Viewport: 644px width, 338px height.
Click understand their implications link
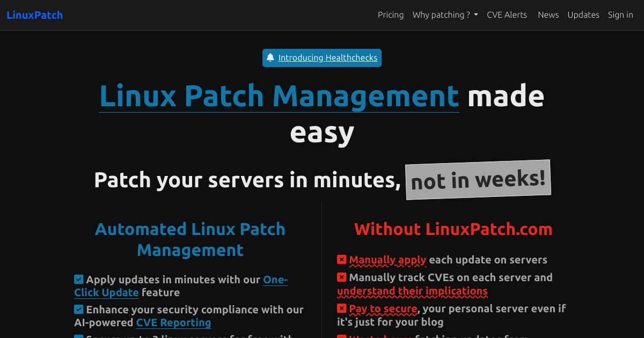[x=412, y=291]
